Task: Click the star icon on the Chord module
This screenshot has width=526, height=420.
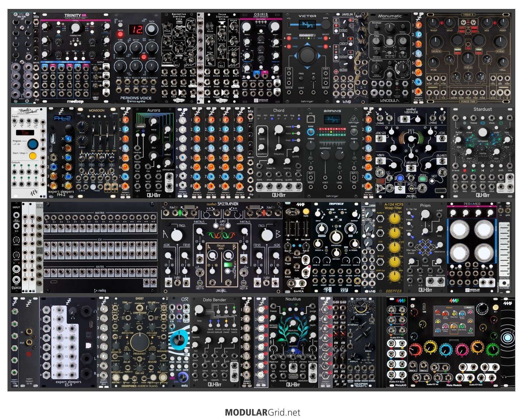Action: [x=299, y=115]
